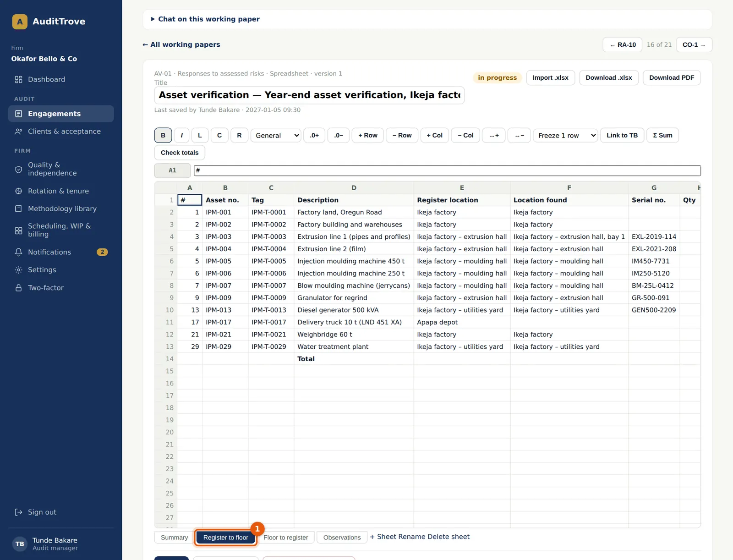Switch to Floor to register sheet
The height and width of the screenshot is (560, 733).
pyautogui.click(x=286, y=538)
